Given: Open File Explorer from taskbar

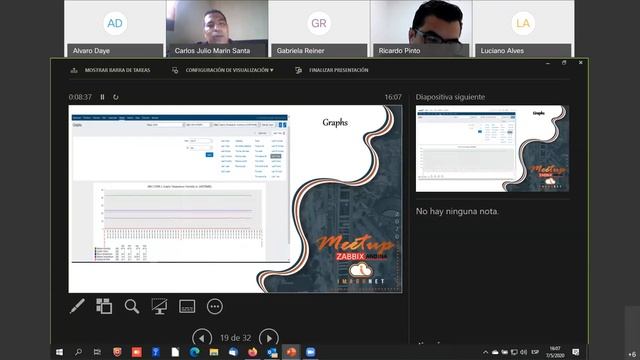Looking at the screenshot, I should (214, 352).
